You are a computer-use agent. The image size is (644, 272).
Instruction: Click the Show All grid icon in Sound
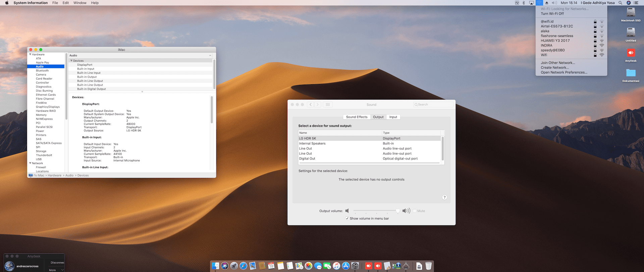click(x=328, y=104)
